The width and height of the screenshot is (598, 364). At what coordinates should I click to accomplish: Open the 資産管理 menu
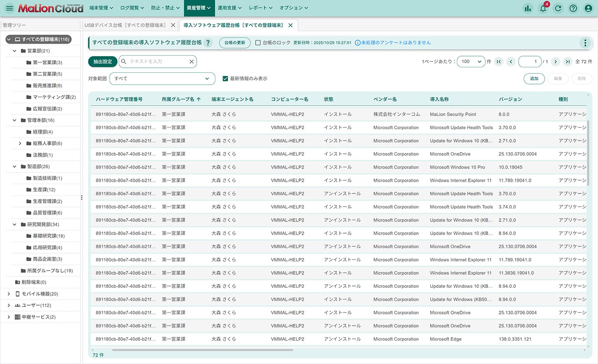point(198,8)
